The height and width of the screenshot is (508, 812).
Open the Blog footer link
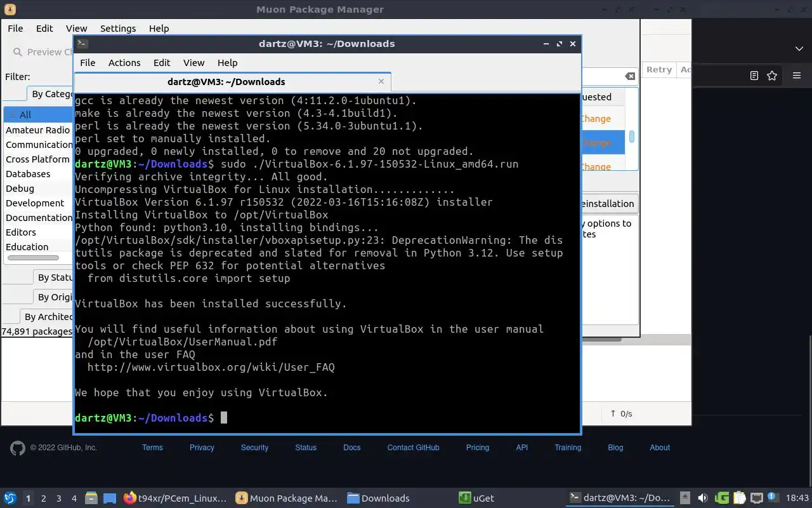point(615,448)
